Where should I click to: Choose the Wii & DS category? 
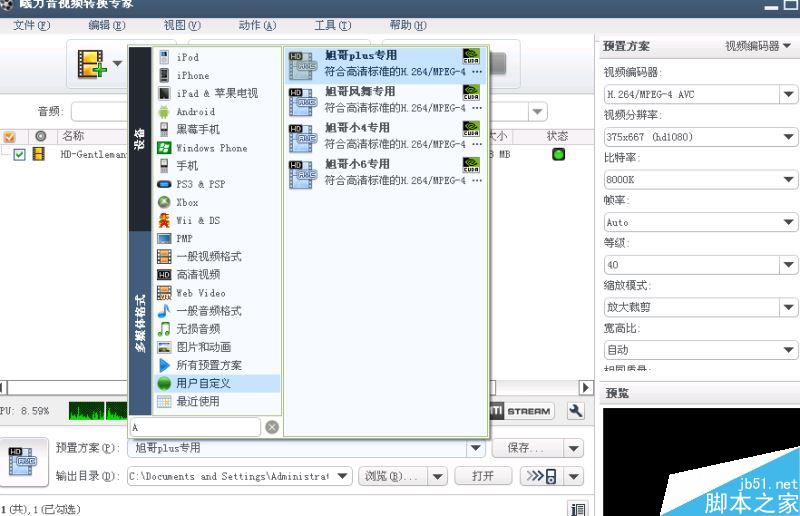click(217, 220)
